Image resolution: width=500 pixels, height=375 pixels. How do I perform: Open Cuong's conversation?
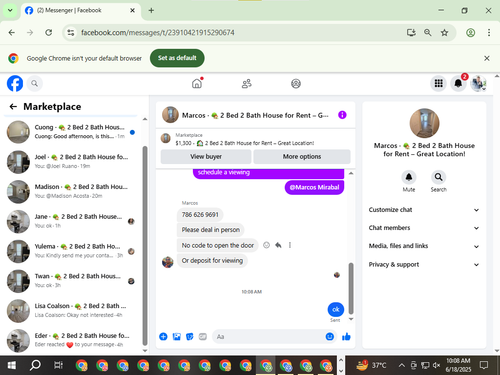[x=72, y=132]
